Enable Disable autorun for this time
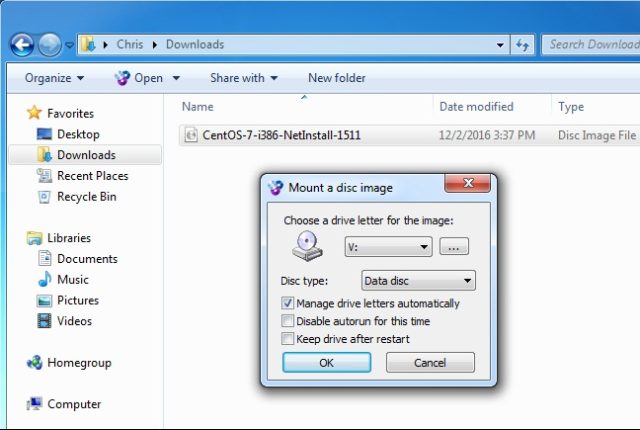This screenshot has height=430, width=640. [287, 321]
